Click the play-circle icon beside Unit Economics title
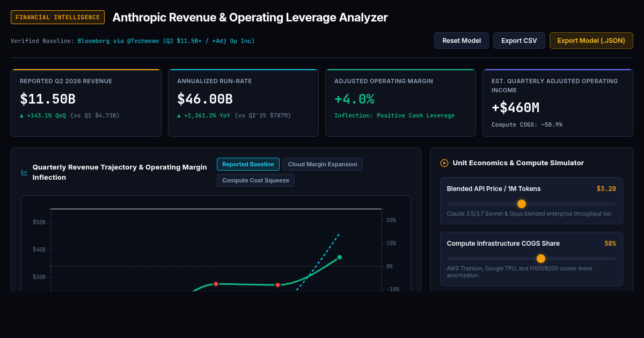Image resolution: width=644 pixels, height=338 pixels. (x=444, y=163)
